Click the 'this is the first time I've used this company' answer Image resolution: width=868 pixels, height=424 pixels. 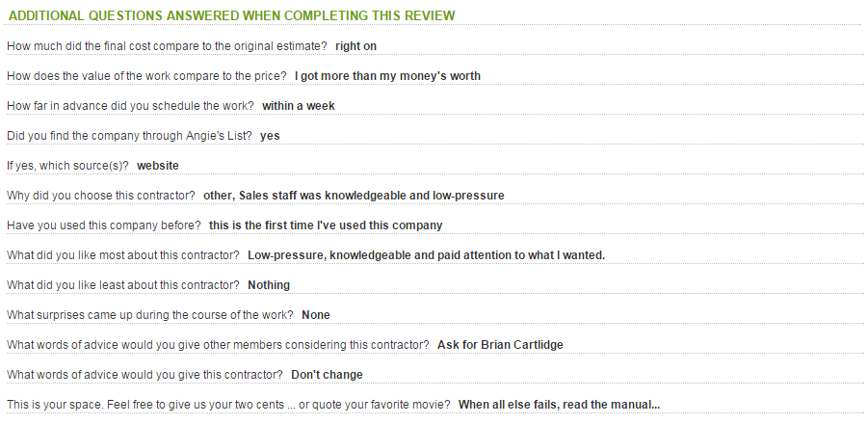click(x=326, y=225)
